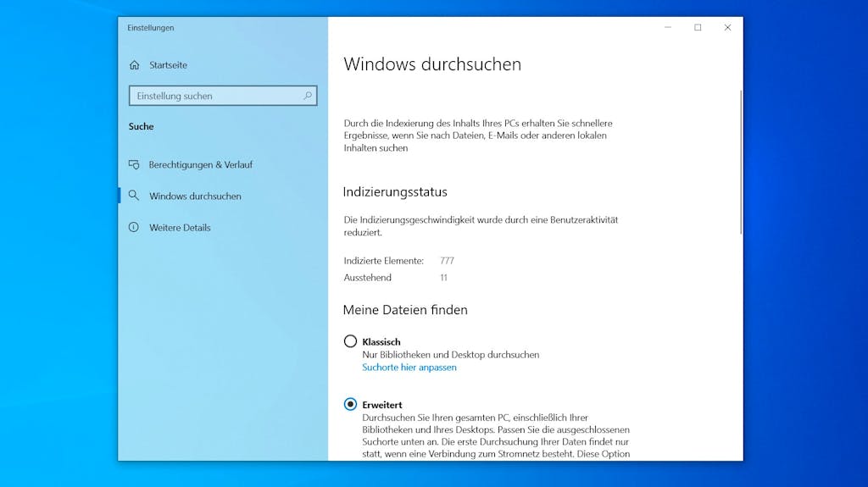Click the Ausstehend value '11'
868x487 pixels.
(x=443, y=278)
